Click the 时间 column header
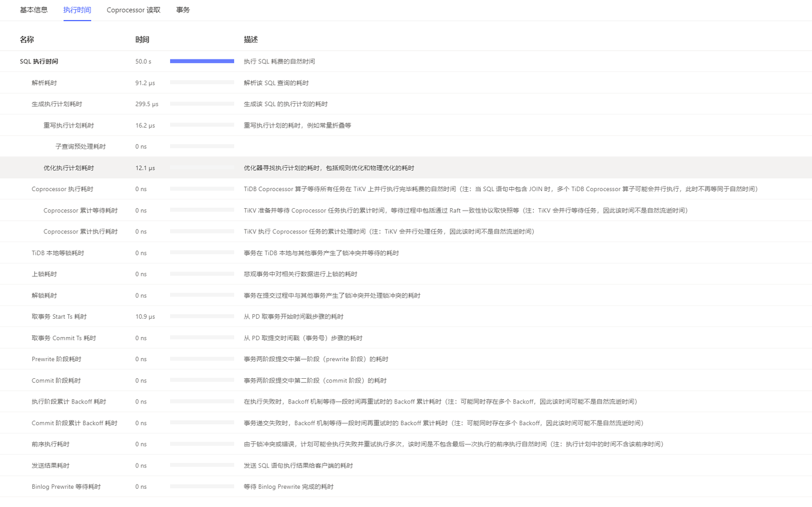This screenshot has height=507, width=812. coord(142,39)
